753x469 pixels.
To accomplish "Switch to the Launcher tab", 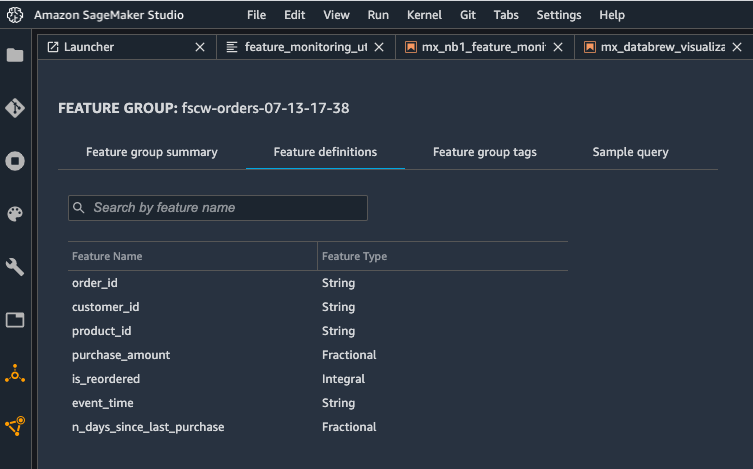I will point(127,47).
